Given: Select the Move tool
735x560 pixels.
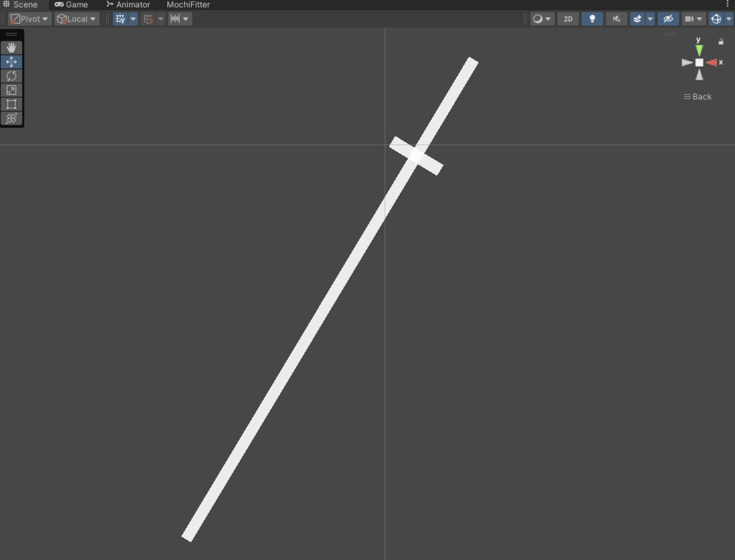Looking at the screenshot, I should point(11,62).
